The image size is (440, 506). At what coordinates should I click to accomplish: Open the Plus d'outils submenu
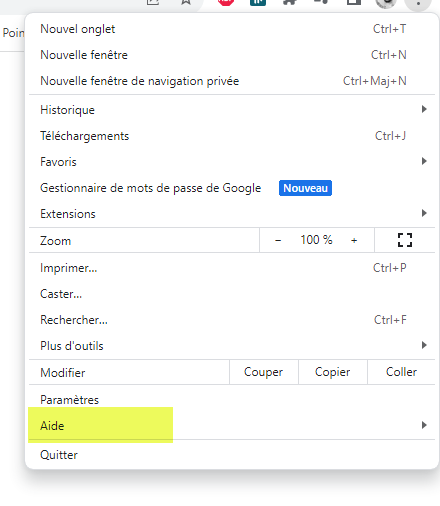point(232,346)
